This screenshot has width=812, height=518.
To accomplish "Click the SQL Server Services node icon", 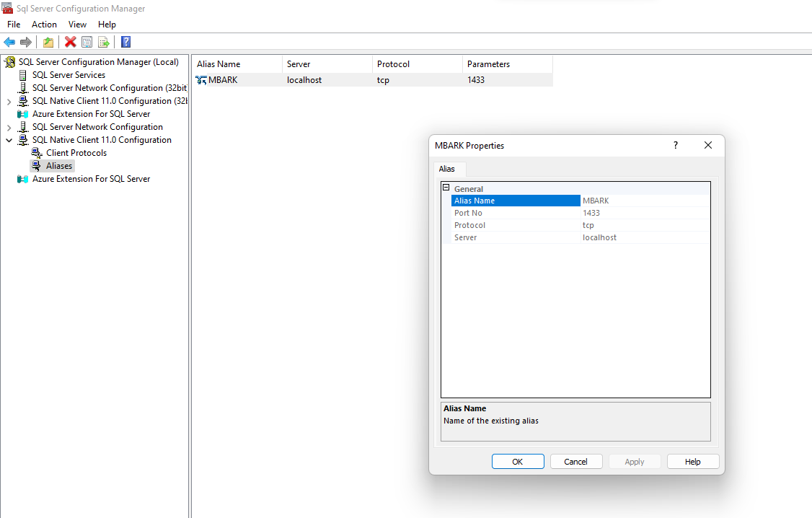I will pyautogui.click(x=23, y=75).
